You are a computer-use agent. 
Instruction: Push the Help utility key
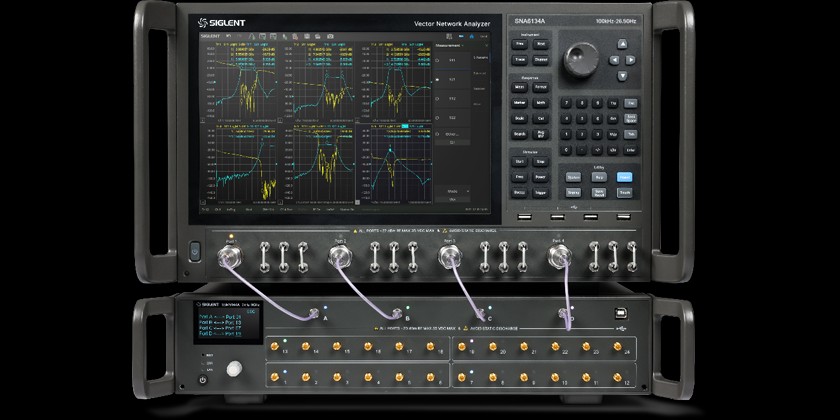(599, 177)
